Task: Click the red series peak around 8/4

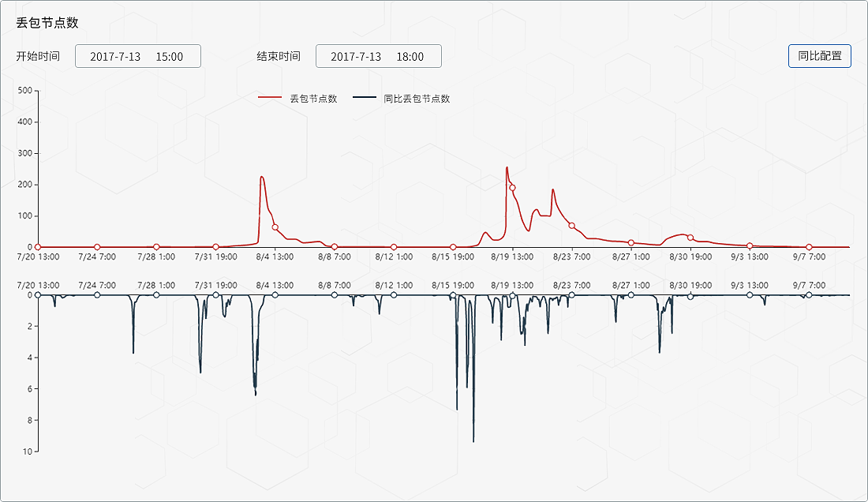Action: point(260,177)
